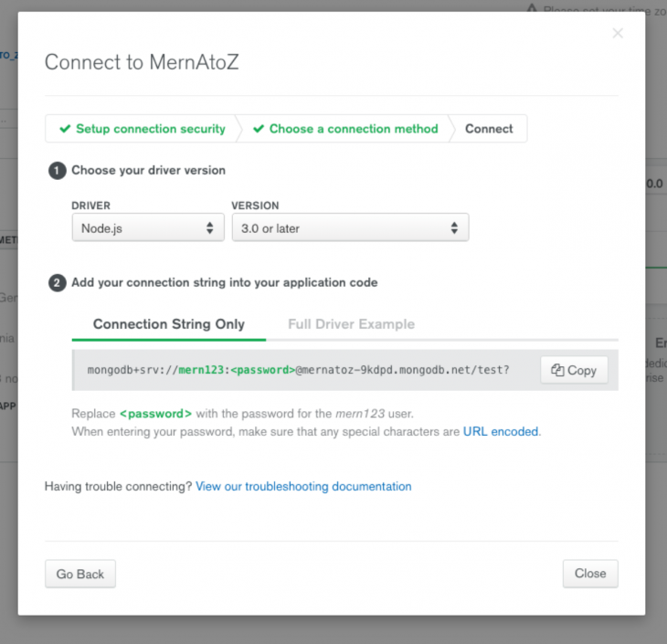Select the Full Driver Example tab
This screenshot has height=644, width=667.
(x=351, y=324)
